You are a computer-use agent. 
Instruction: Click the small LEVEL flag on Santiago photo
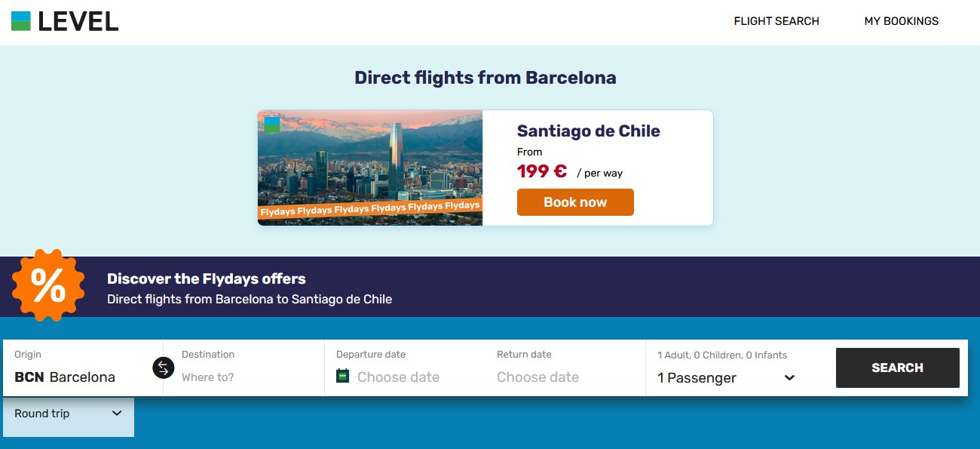click(272, 125)
